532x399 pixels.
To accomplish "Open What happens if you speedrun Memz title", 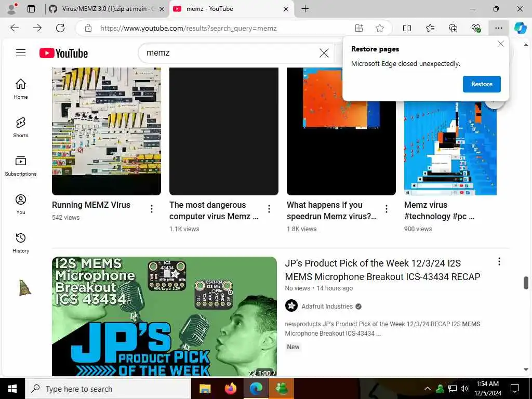I will coord(331,211).
